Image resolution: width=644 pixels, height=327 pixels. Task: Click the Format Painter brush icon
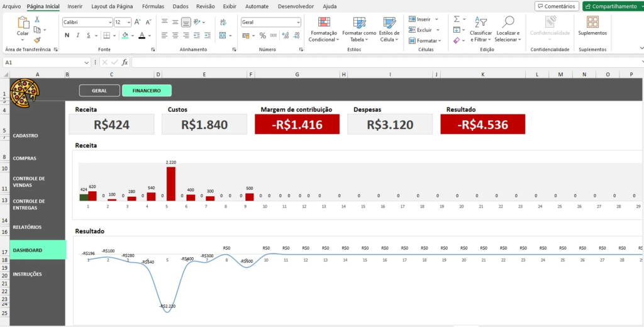tap(37, 39)
